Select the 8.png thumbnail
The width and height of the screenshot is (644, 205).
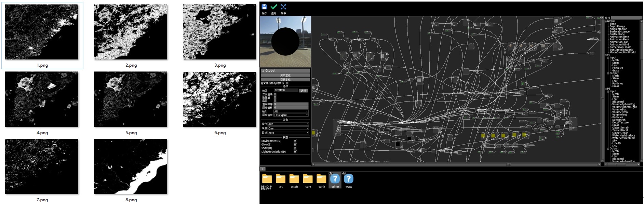coord(131,167)
